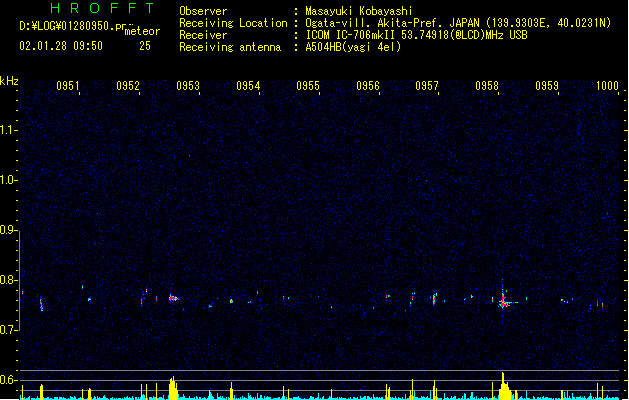Image resolution: width=629 pixels, height=400 pixels.
Task: Click the 'Receiver' field label
Action: 203,35
